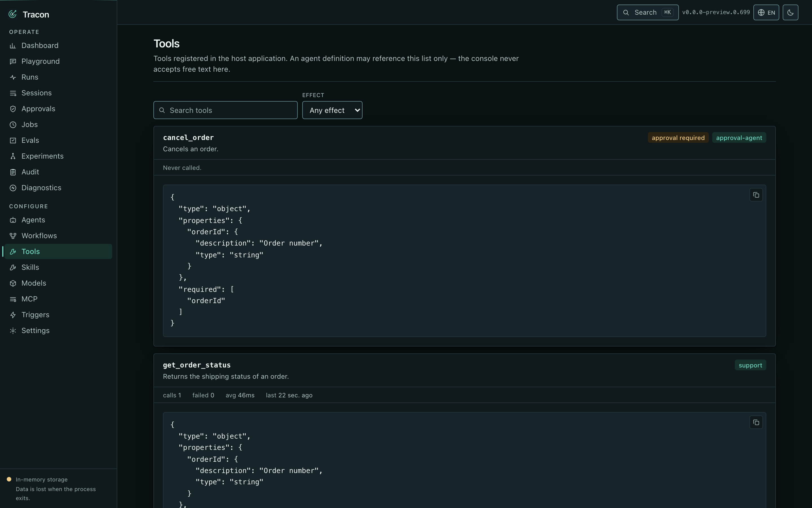Open Jobs via its clock icon

click(13, 125)
